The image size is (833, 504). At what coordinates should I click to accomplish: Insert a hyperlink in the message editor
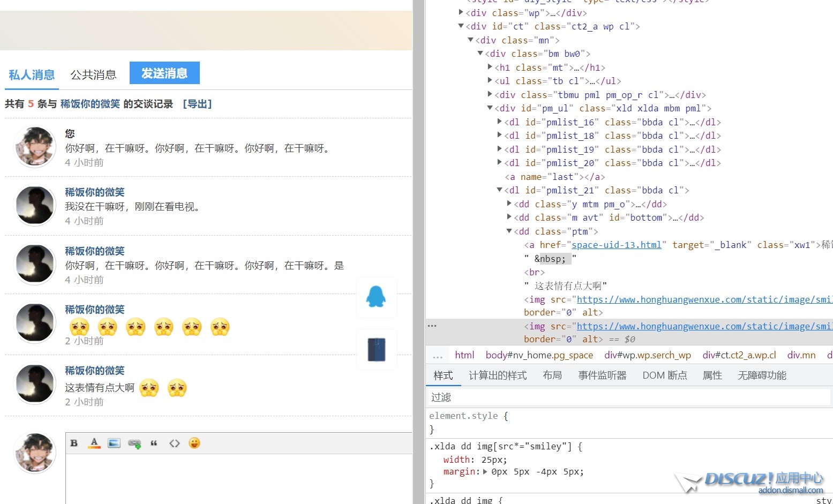pos(134,443)
